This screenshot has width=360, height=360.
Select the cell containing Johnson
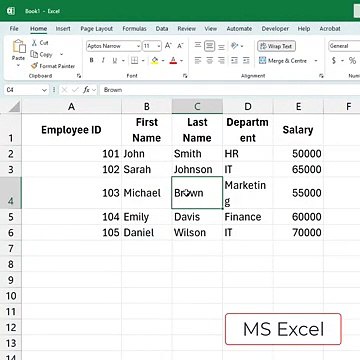pos(197,169)
